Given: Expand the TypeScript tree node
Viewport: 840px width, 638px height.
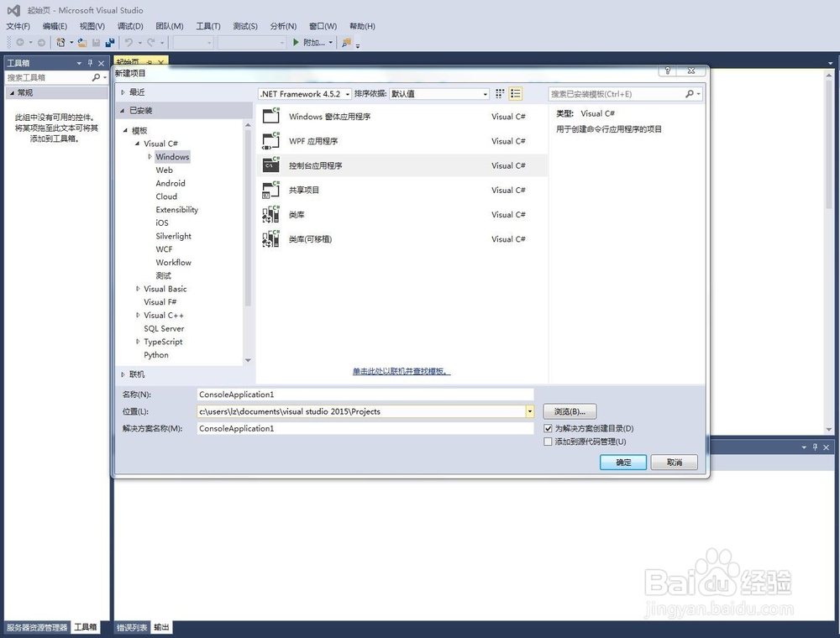Looking at the screenshot, I should (138, 342).
